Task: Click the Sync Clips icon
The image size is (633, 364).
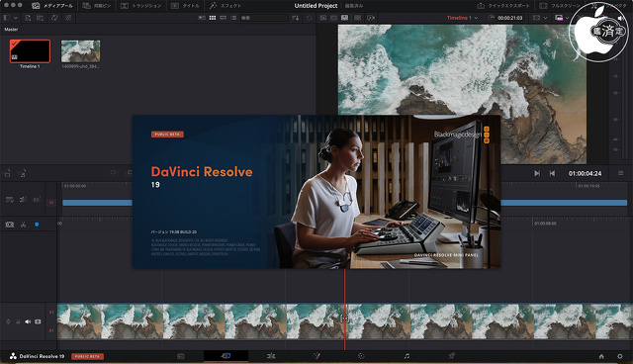Action: pyautogui.click(x=54, y=18)
